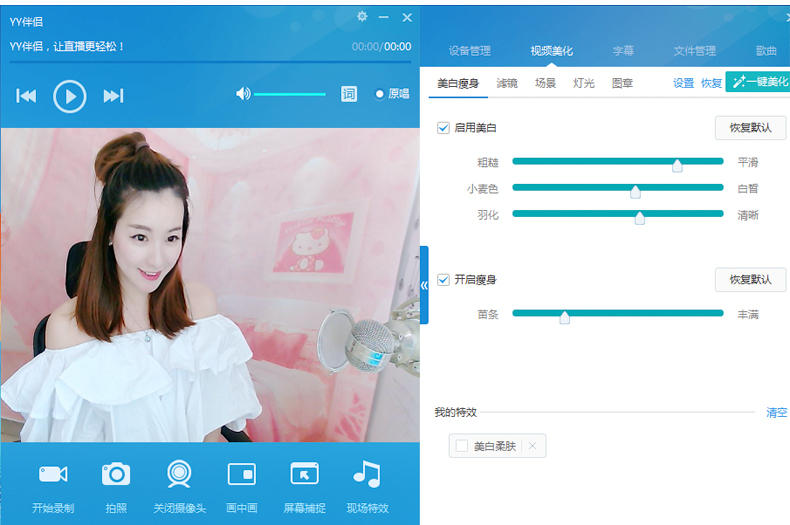Apply 一键美化 one-click beautify
790x525 pixels.
click(758, 82)
